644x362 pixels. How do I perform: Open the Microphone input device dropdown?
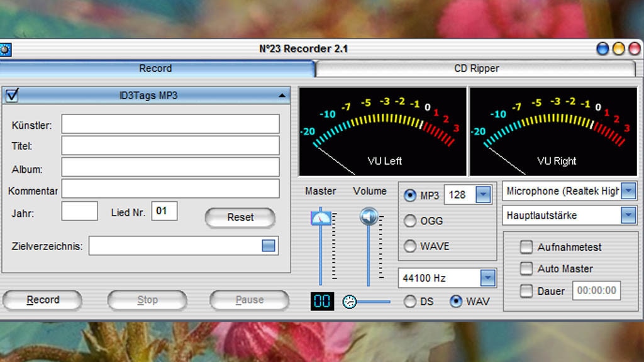point(628,191)
